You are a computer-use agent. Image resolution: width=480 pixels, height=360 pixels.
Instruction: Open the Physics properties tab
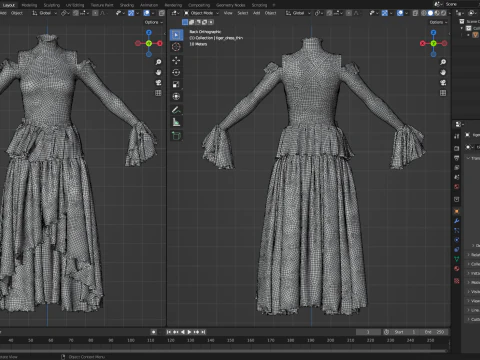(x=457, y=240)
